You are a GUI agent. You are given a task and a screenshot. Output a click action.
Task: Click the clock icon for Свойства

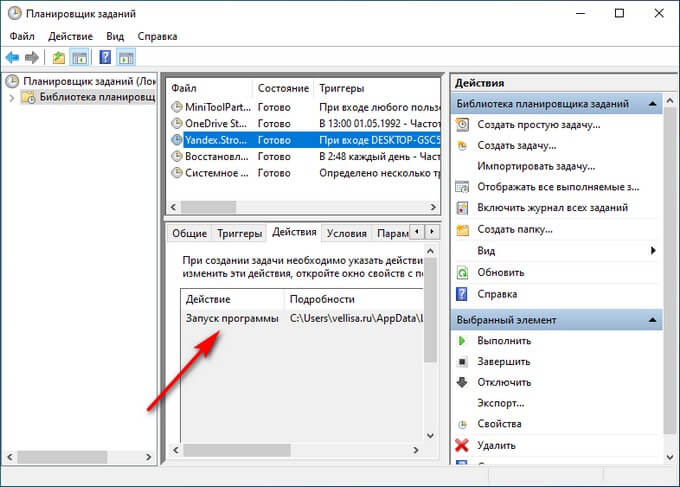(462, 424)
